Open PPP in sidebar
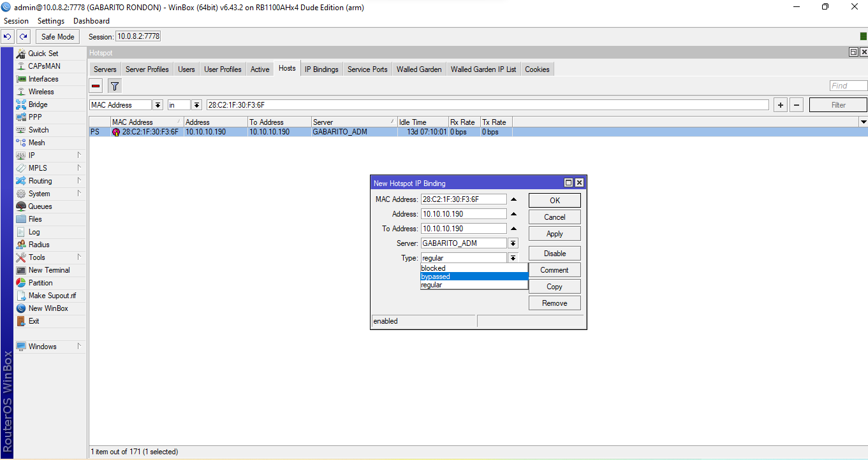Viewport: 868px width, 460px height. (x=50, y=117)
